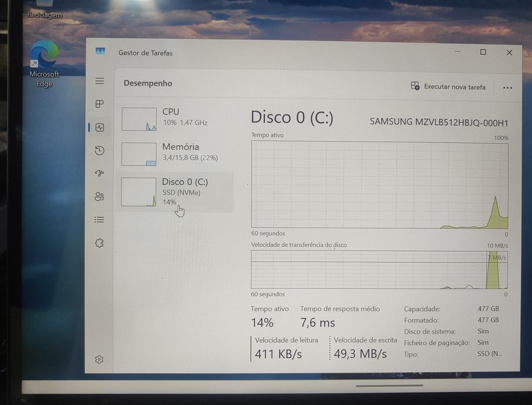This screenshot has width=532, height=405.
Task: Click the 49,3 MB/s write speed value
Action: [x=360, y=354]
